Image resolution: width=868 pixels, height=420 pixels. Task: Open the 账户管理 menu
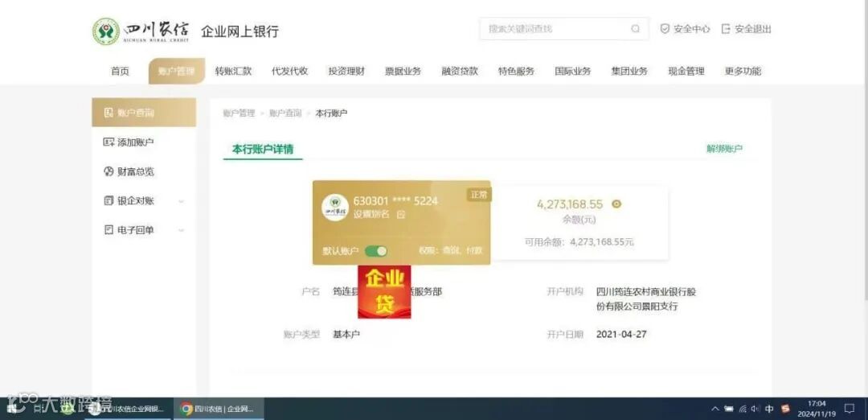pyautogui.click(x=177, y=71)
